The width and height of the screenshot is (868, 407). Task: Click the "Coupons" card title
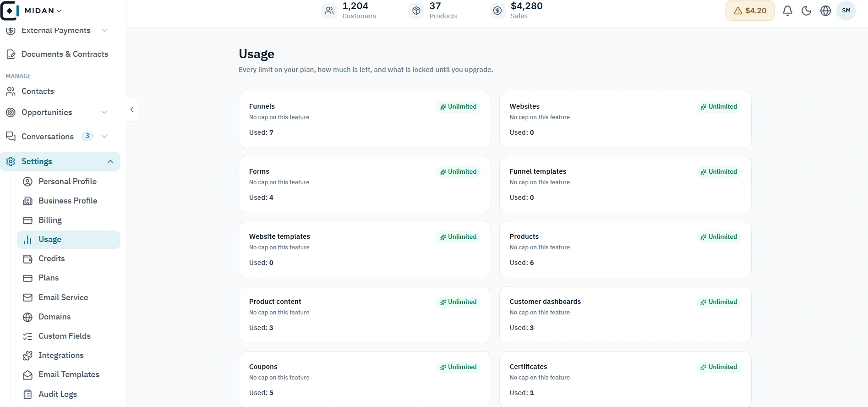pos(263,367)
